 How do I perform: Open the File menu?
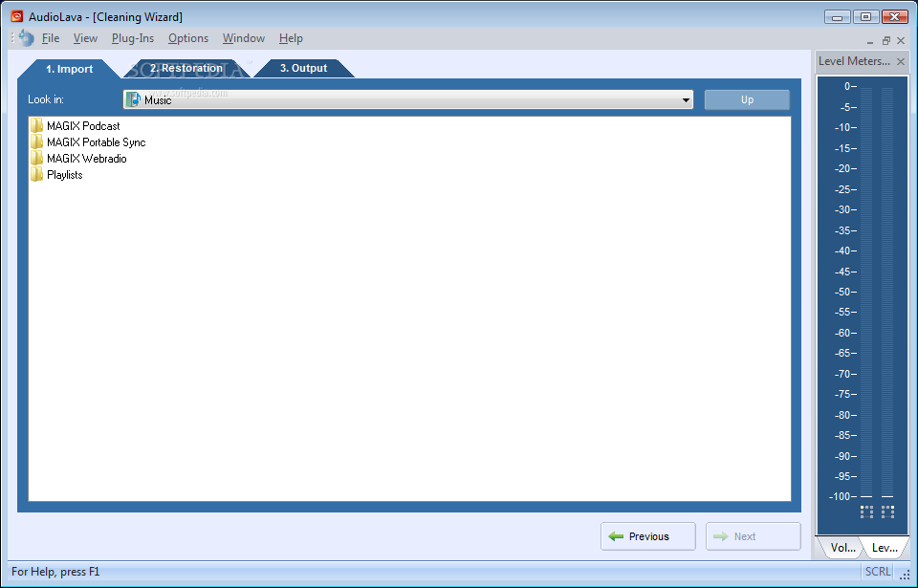coord(51,38)
